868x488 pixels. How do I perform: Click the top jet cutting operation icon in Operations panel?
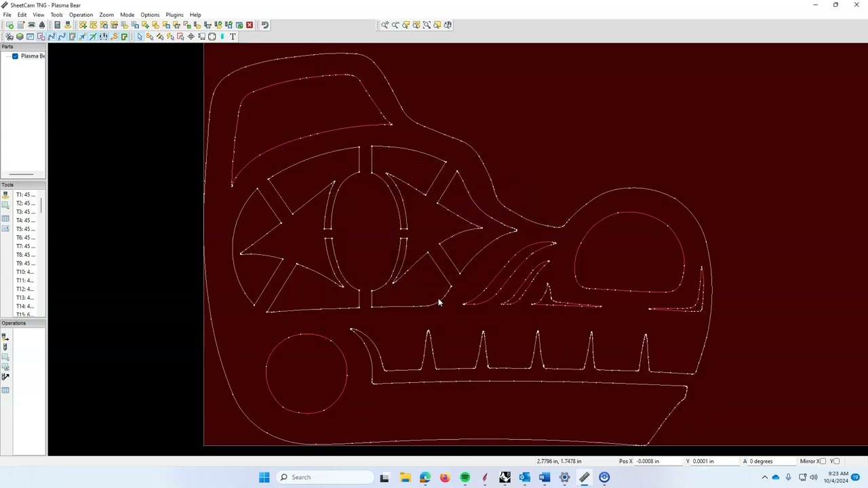5,337
